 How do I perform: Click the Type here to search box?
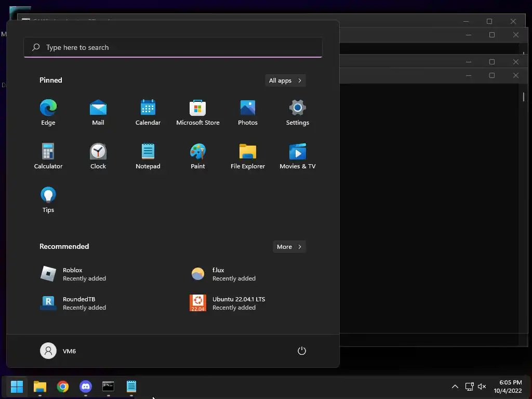click(x=173, y=47)
